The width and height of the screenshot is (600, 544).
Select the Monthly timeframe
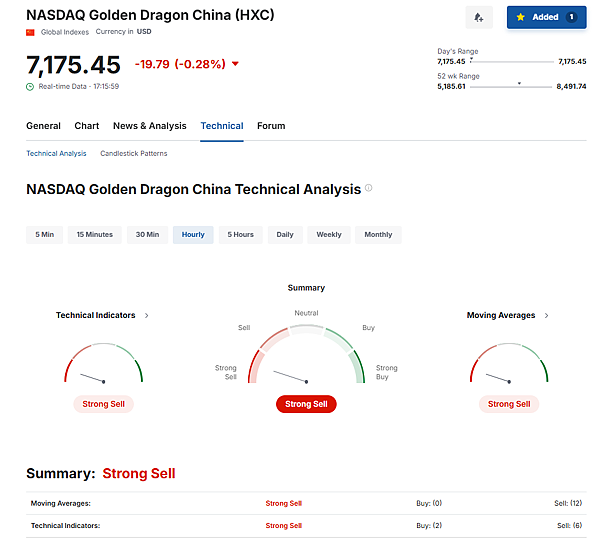point(378,234)
